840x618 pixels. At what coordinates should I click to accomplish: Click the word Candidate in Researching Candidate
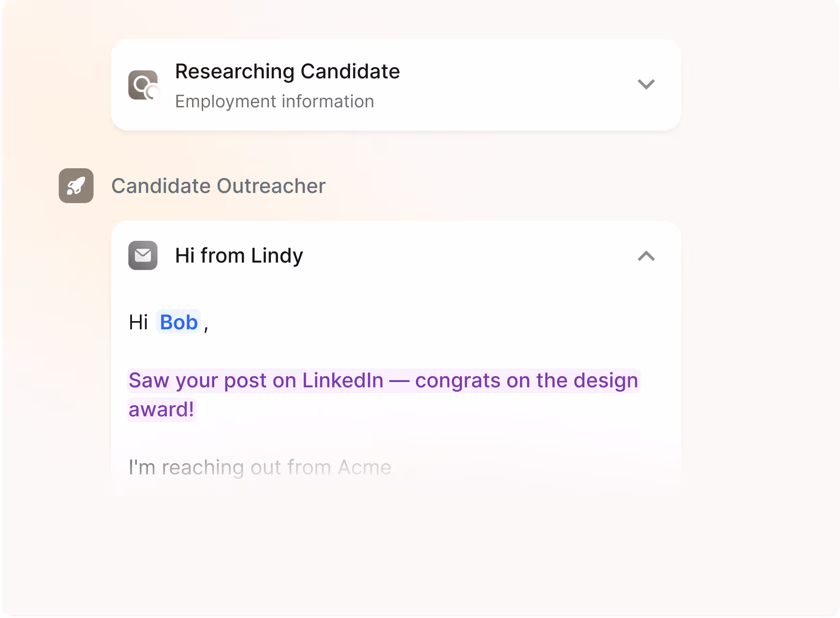(350, 72)
